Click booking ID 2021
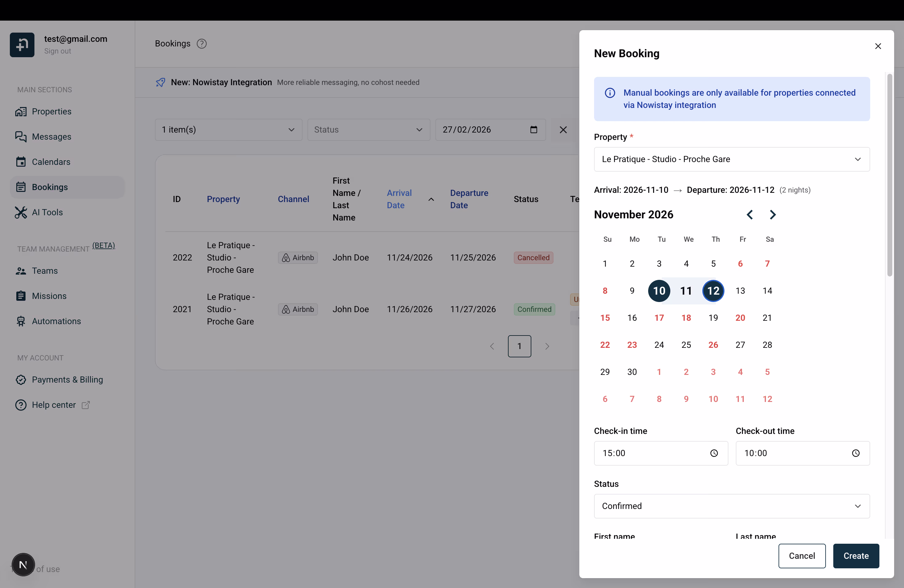 (x=182, y=310)
